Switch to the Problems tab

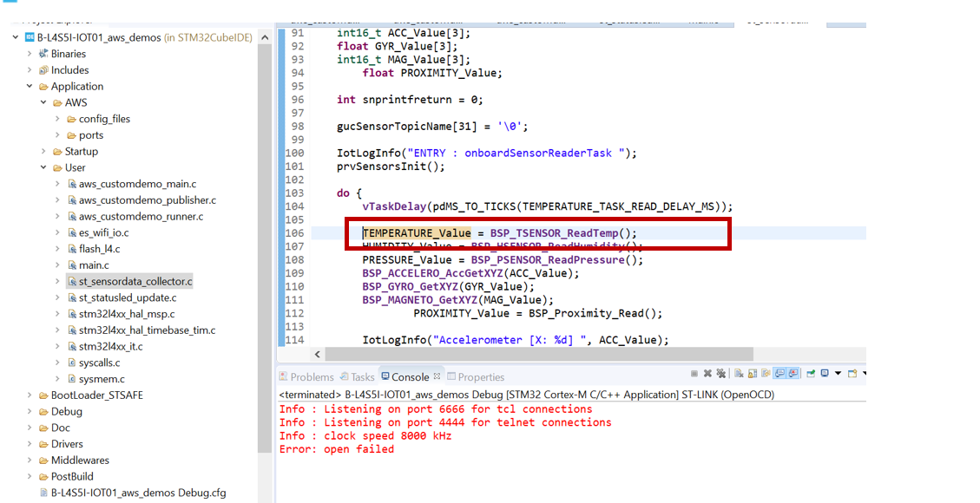click(306, 377)
